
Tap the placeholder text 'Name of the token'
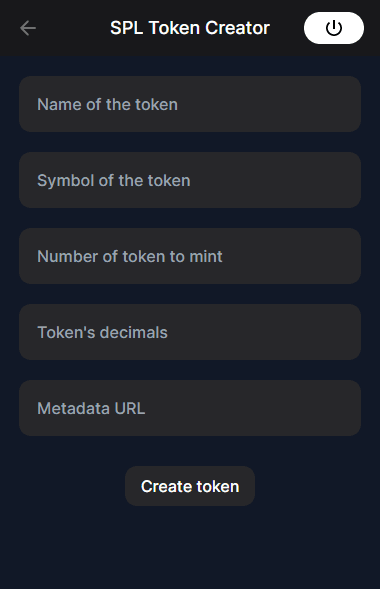(x=107, y=104)
